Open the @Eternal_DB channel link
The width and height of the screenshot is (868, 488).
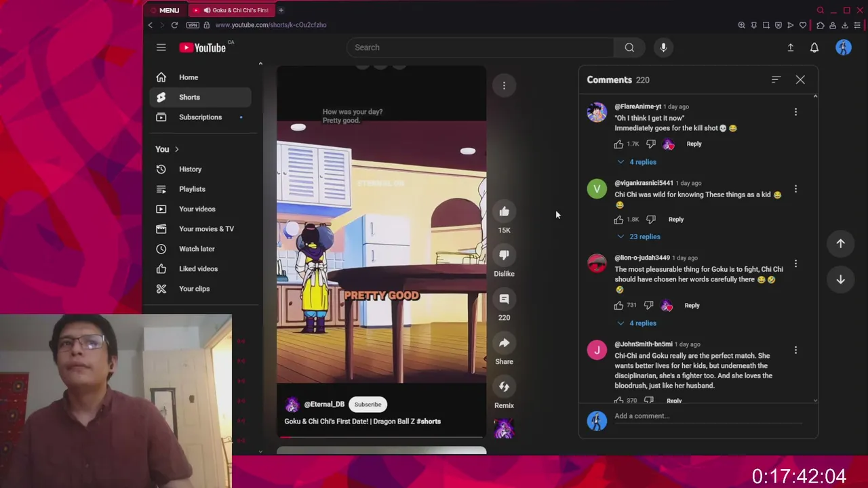point(324,405)
